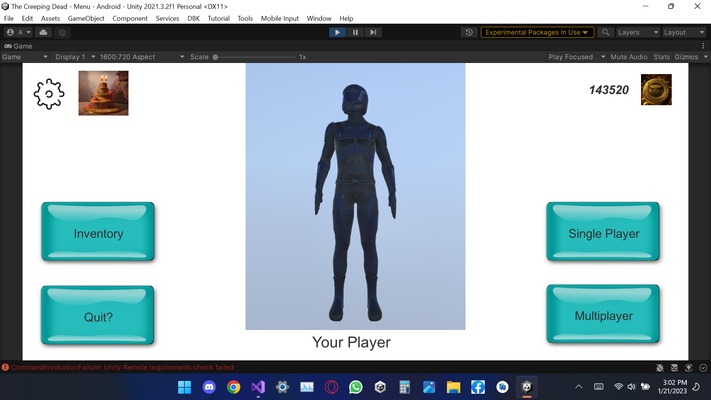This screenshot has width=711, height=400.
Task: Click the Pause button in toolbar
Action: [355, 32]
